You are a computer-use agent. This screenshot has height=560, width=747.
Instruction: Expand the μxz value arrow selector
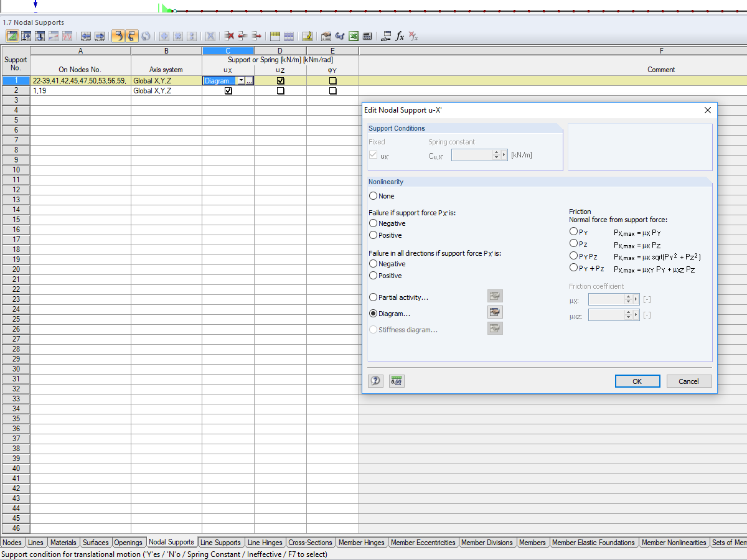click(x=636, y=315)
